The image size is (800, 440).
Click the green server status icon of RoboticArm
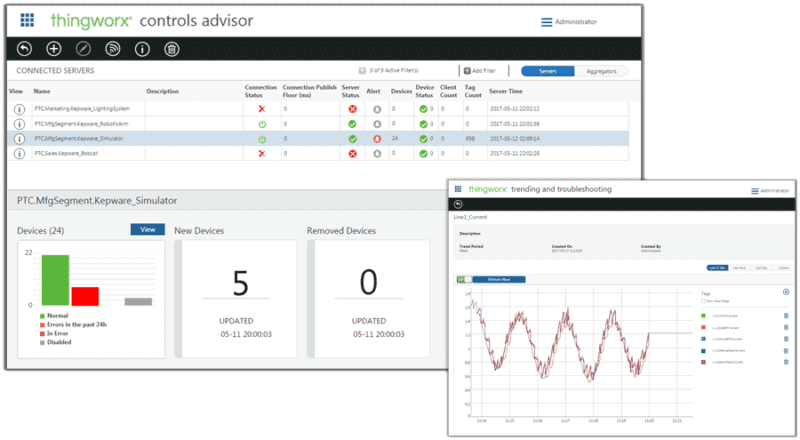pyautogui.click(x=353, y=124)
